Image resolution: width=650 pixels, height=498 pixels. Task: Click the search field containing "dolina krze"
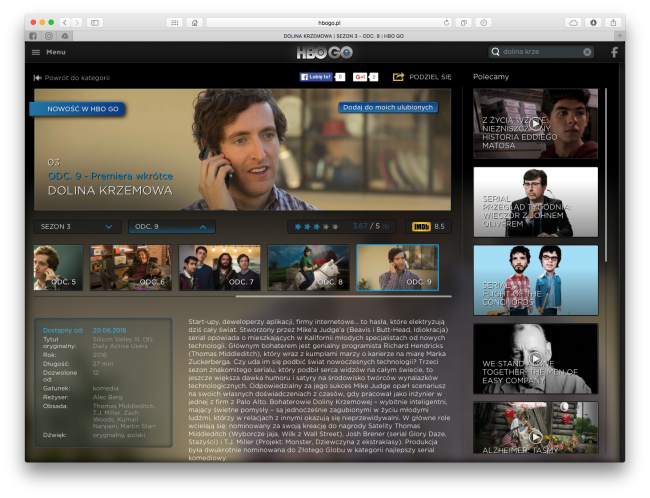(541, 52)
